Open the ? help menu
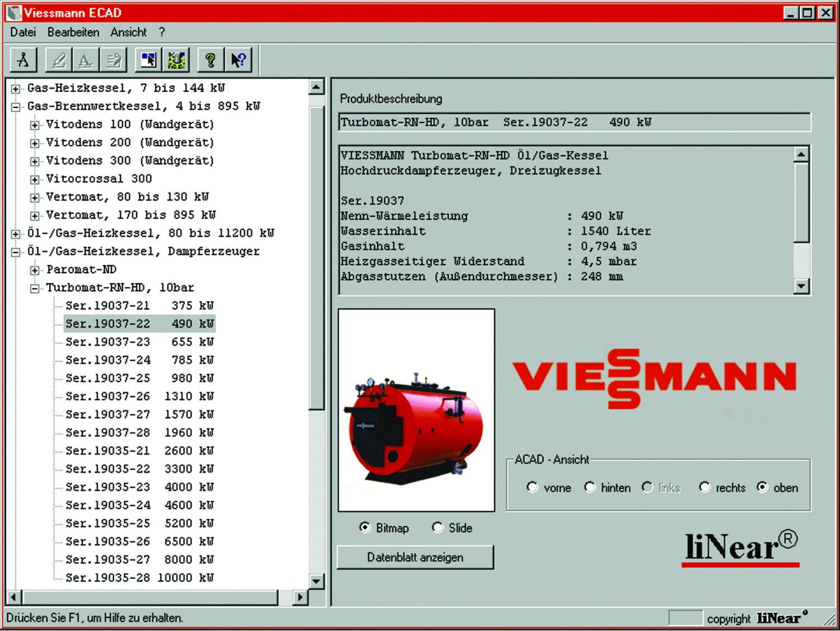Screen dimensions: 840x631 pyautogui.click(x=162, y=32)
